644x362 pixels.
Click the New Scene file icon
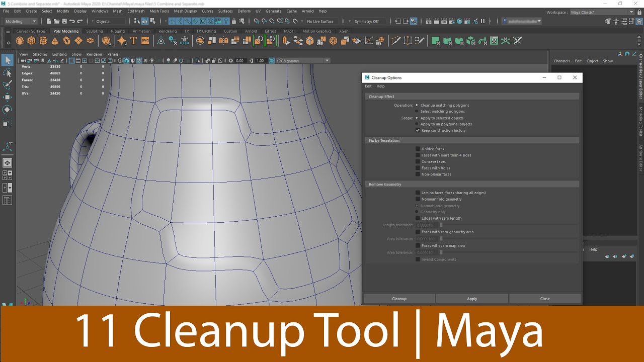point(49,21)
